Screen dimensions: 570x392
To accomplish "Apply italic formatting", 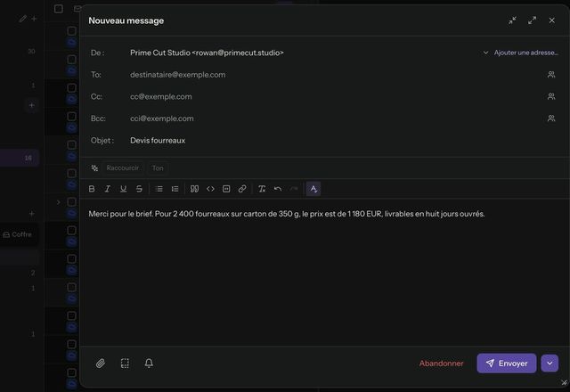I will pyautogui.click(x=108, y=189).
